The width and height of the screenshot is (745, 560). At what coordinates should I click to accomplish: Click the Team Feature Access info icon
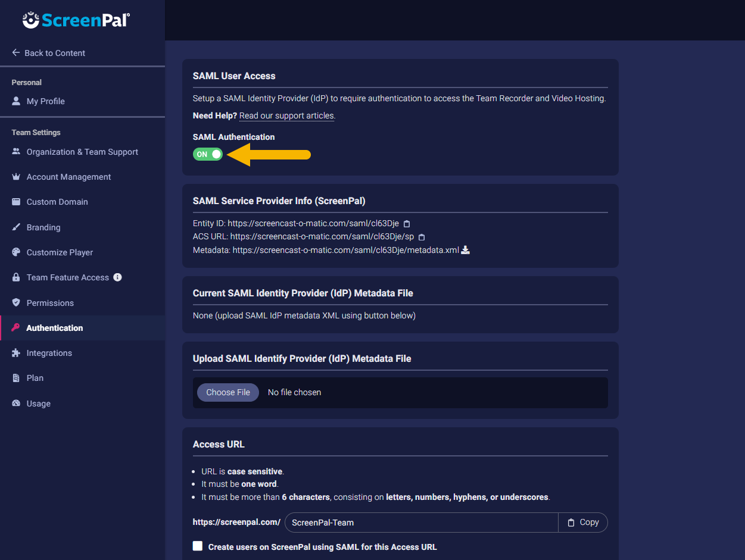point(117,277)
